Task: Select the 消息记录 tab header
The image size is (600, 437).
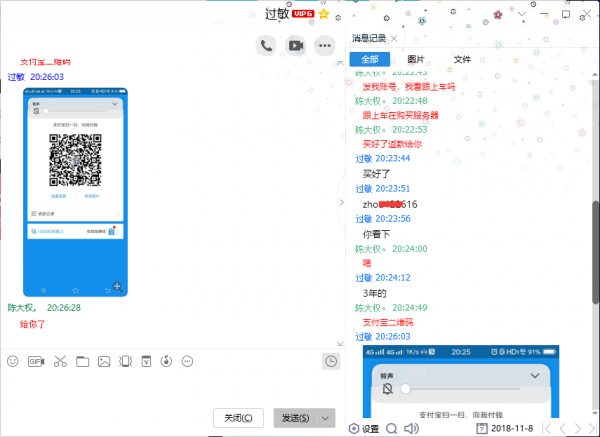Action: click(369, 38)
